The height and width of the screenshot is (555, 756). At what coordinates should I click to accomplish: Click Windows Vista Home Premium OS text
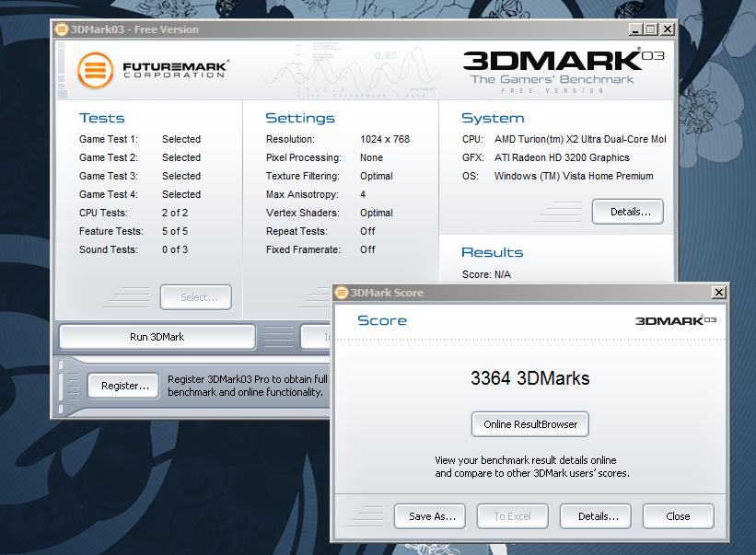point(574,177)
